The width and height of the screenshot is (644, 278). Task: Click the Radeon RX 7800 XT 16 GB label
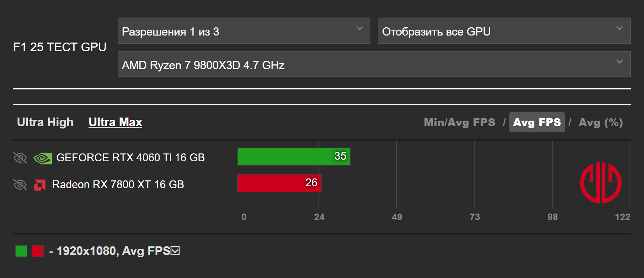tap(118, 185)
